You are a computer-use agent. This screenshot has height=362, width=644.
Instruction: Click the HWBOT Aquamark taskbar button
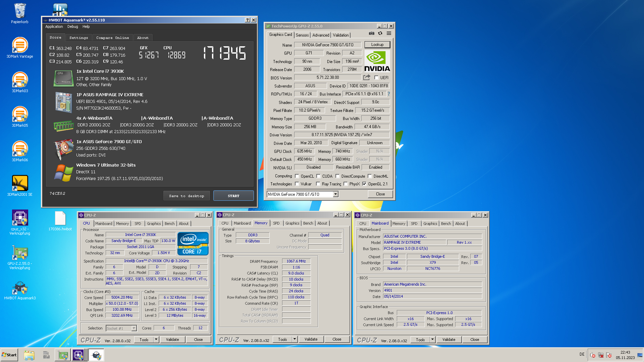pyautogui.click(x=96, y=355)
